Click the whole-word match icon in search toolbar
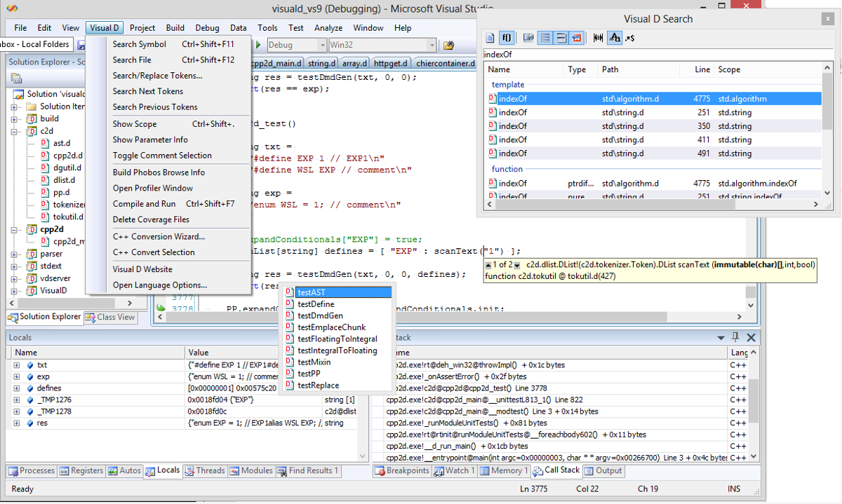Viewport: 842px width, 504px height. coord(598,37)
